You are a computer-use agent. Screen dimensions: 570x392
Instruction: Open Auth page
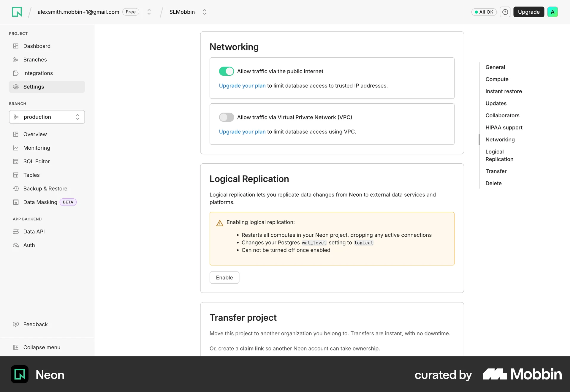(47, 245)
